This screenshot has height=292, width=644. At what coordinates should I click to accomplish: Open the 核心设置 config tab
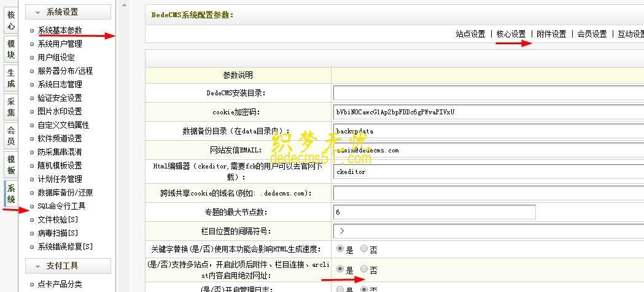point(511,34)
